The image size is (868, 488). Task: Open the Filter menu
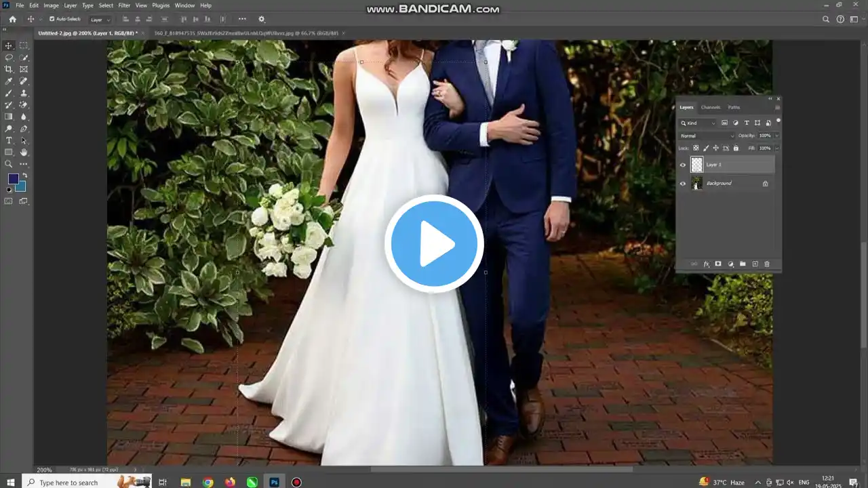tap(124, 5)
